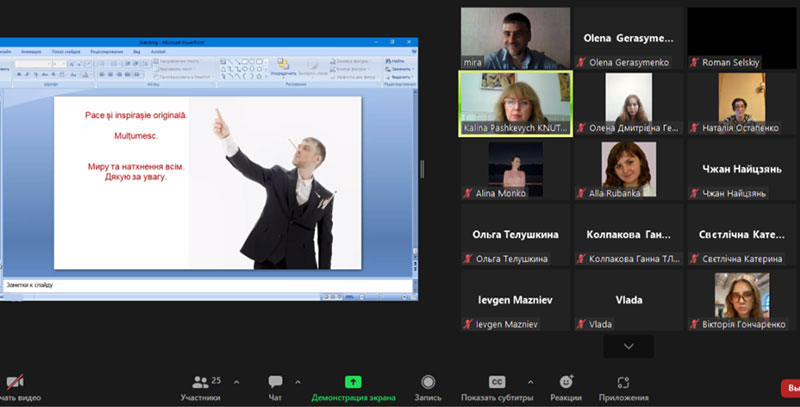The image size is (800, 407).
Task: Click the PowerPoint zoom slider
Action: pos(380,296)
